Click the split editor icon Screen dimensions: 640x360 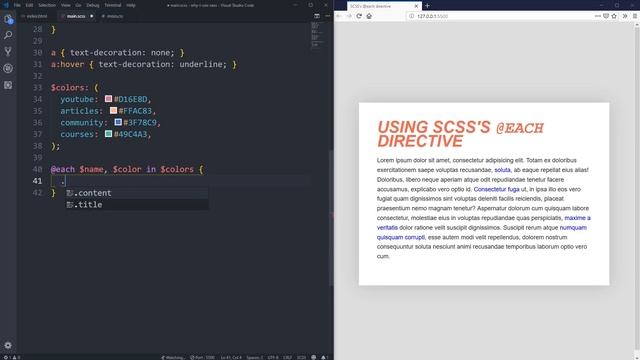pyautogui.click(x=317, y=16)
